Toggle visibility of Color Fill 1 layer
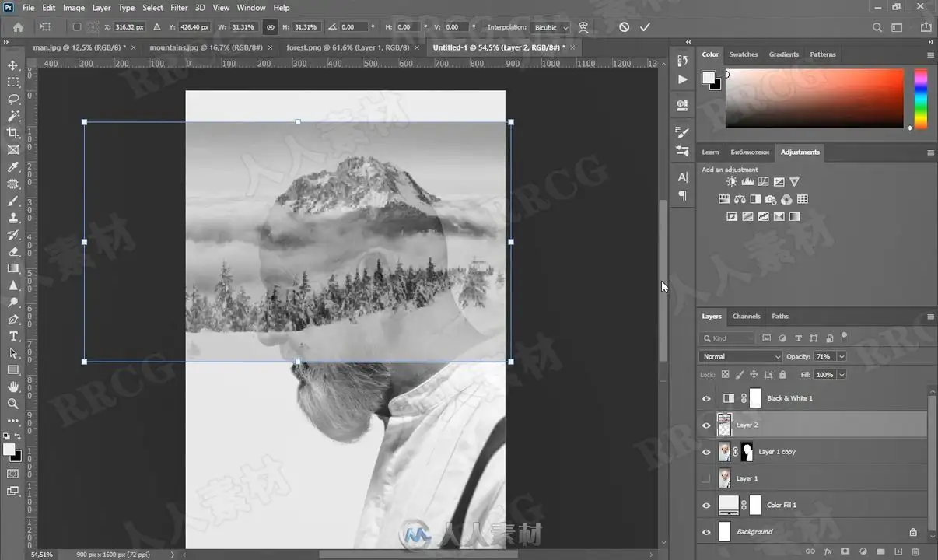The height and width of the screenshot is (560, 938). pos(706,506)
